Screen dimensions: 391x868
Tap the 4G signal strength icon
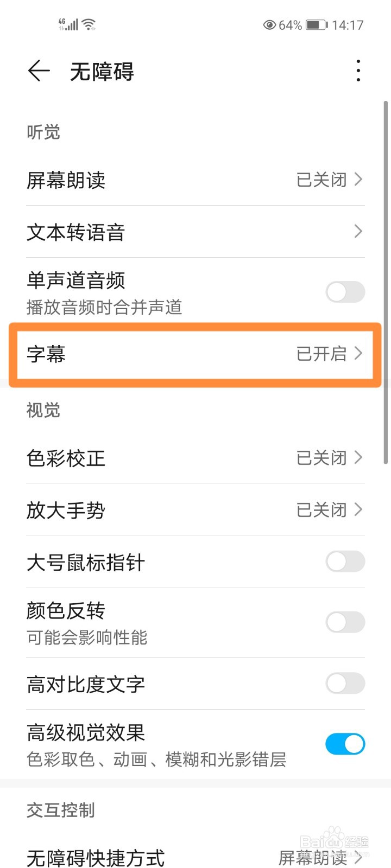coord(68,24)
